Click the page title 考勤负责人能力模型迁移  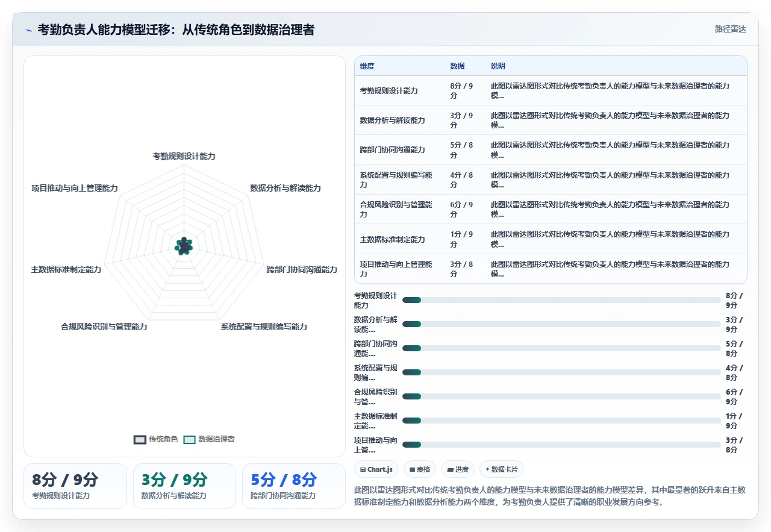pos(176,30)
